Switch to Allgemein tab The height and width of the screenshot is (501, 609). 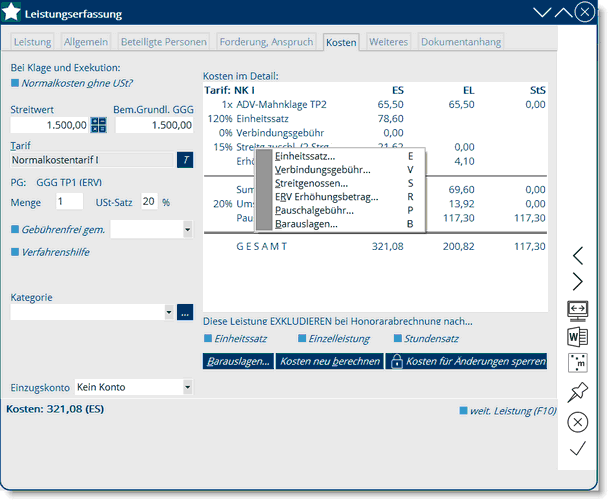[86, 42]
